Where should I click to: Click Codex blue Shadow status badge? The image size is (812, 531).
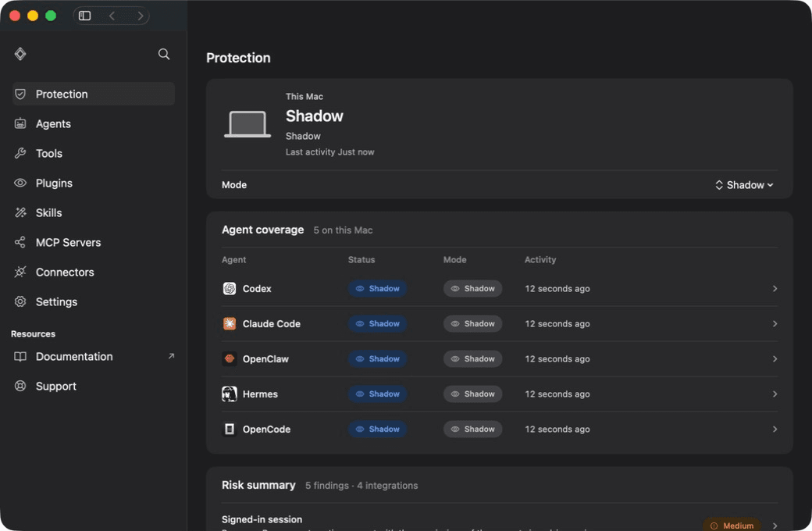coord(378,289)
